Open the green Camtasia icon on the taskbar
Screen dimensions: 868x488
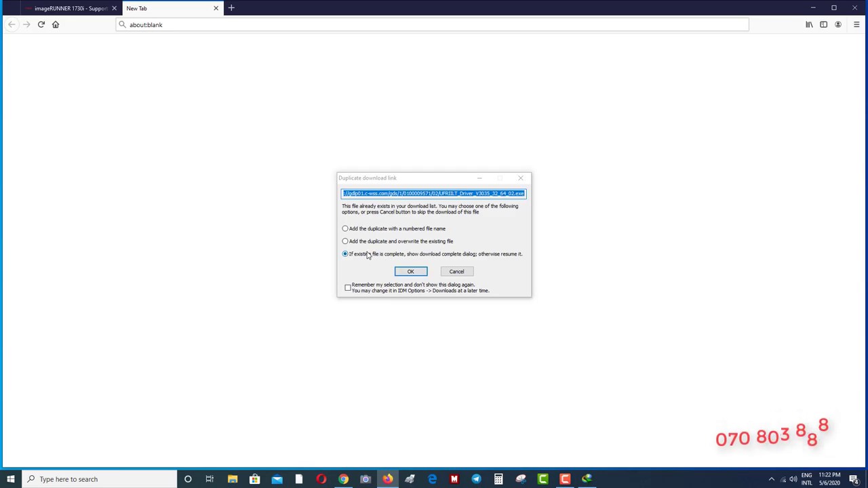tap(542, 479)
